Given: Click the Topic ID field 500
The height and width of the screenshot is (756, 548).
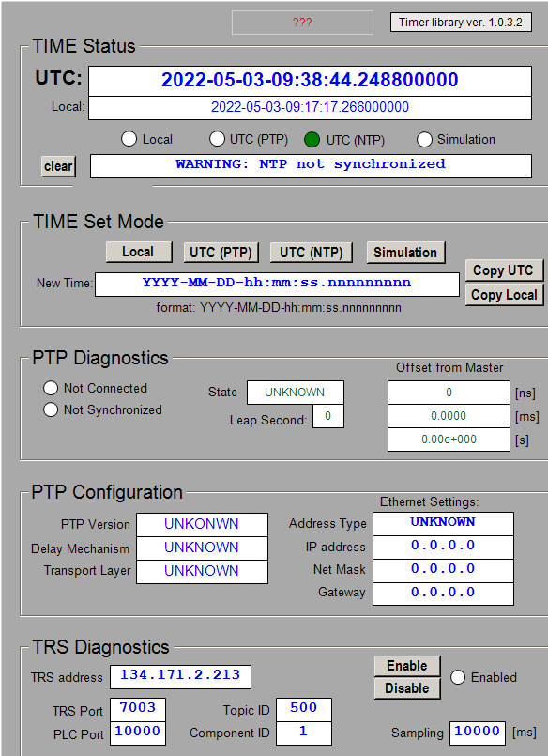Looking at the screenshot, I should click(304, 710).
